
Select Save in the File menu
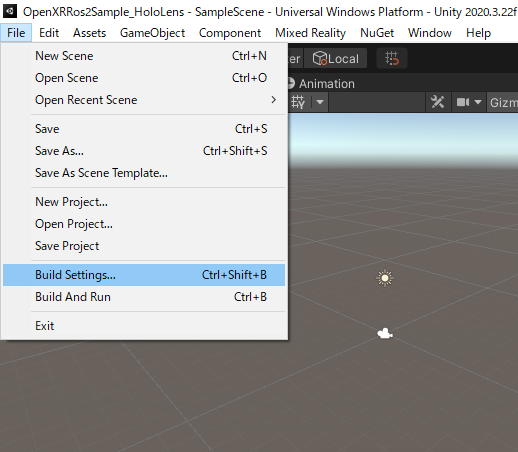tap(144, 129)
